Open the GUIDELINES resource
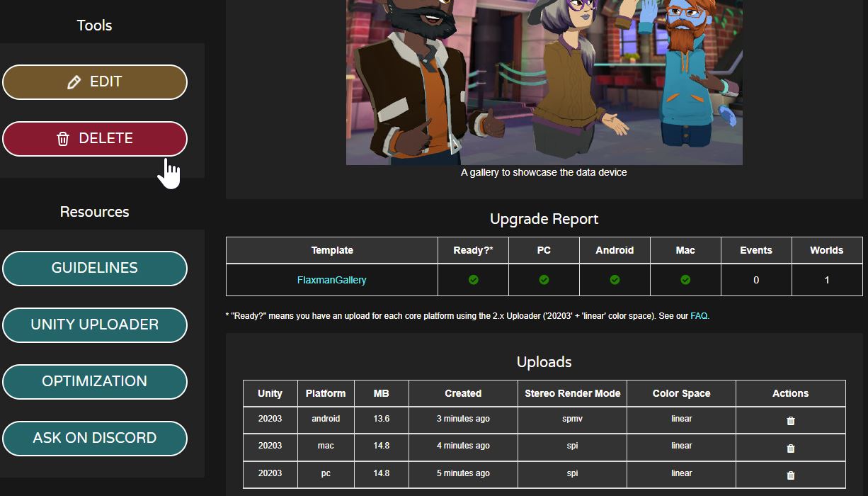Screen dimensions: 868x496 coord(95,268)
